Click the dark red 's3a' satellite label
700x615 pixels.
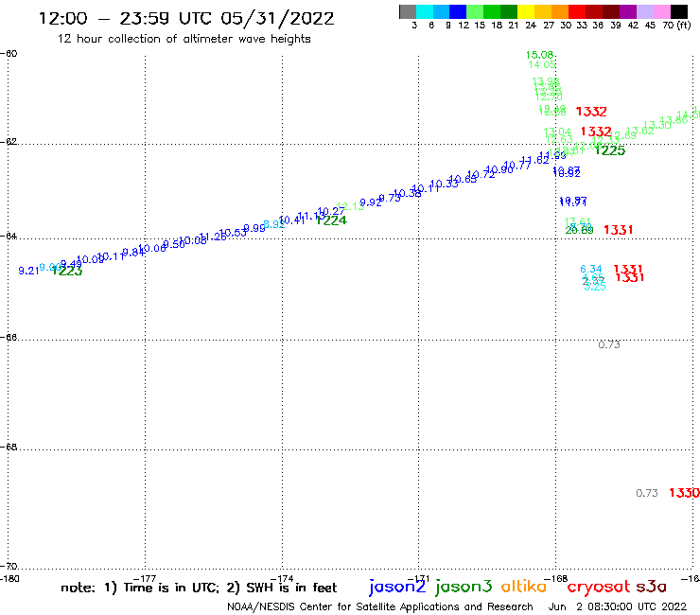651,587
